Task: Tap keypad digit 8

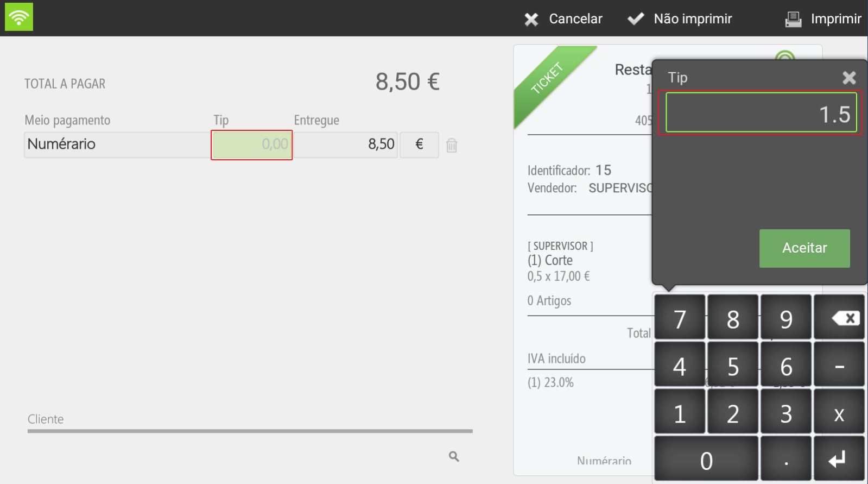Action: click(x=733, y=318)
